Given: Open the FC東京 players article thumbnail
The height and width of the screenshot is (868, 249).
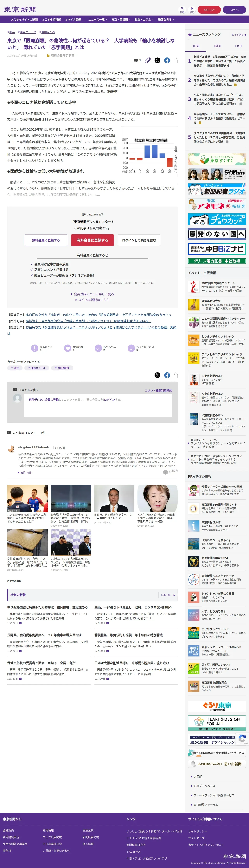Looking at the screenshot, I should click(x=27, y=498).
